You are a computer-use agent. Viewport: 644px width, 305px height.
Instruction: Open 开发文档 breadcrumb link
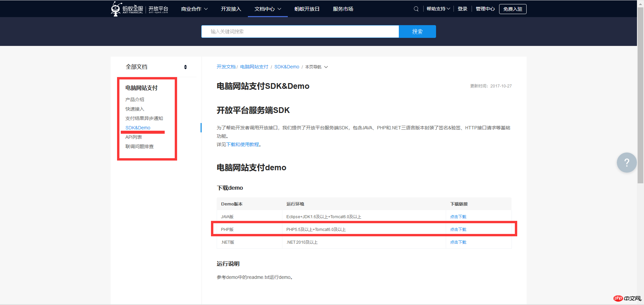tap(226, 67)
